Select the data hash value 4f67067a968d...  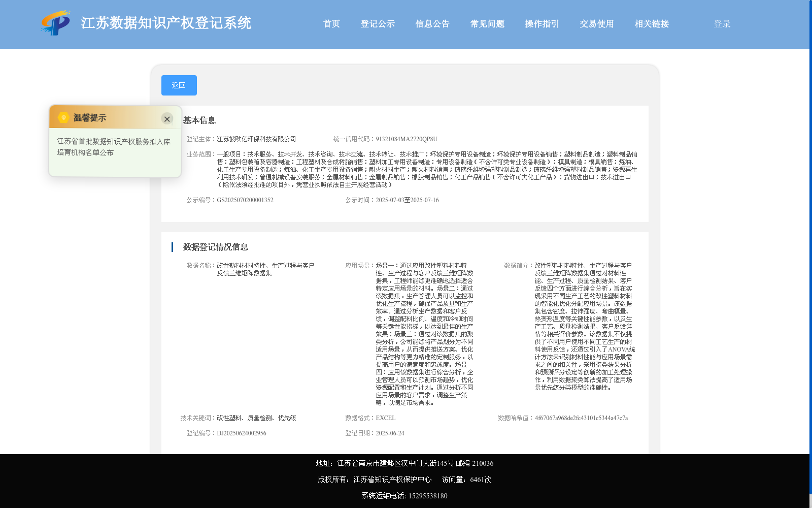click(581, 418)
